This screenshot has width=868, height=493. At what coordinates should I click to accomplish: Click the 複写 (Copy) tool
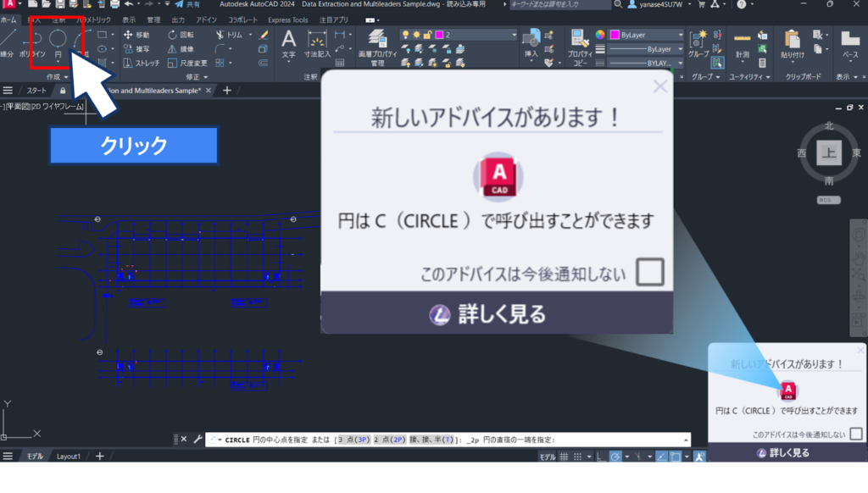[136, 48]
